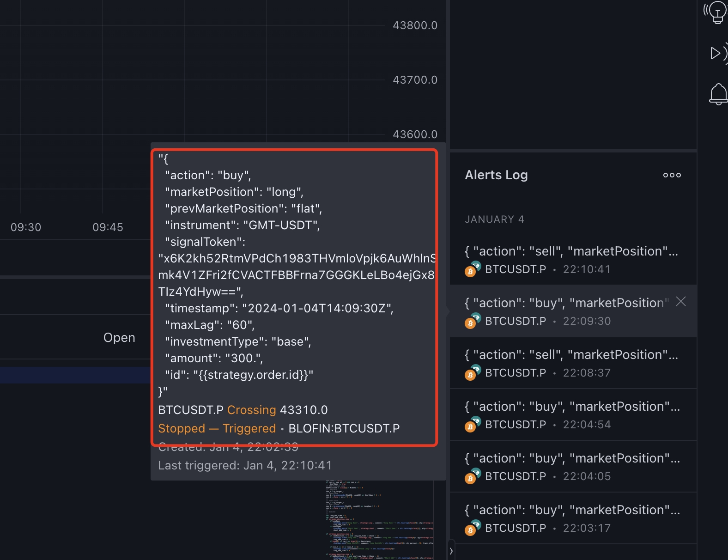Click the "instrument": "GMT-USDT" line in the alert message

click(x=242, y=225)
